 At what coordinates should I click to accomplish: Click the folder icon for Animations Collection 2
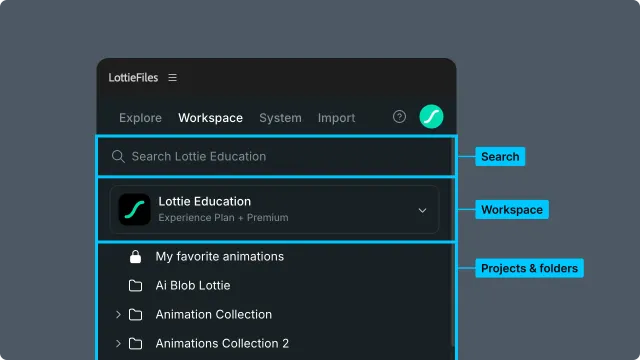coord(136,344)
